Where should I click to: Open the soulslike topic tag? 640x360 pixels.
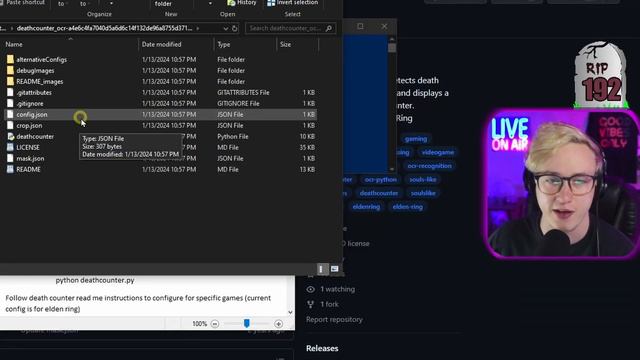tap(423, 193)
